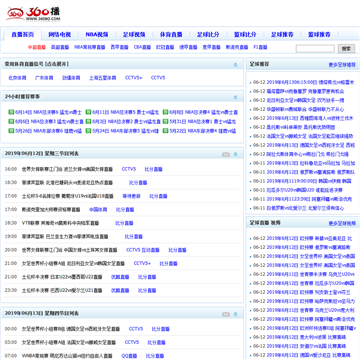Click the 欧冠直播 sub-navigation link

165,47
